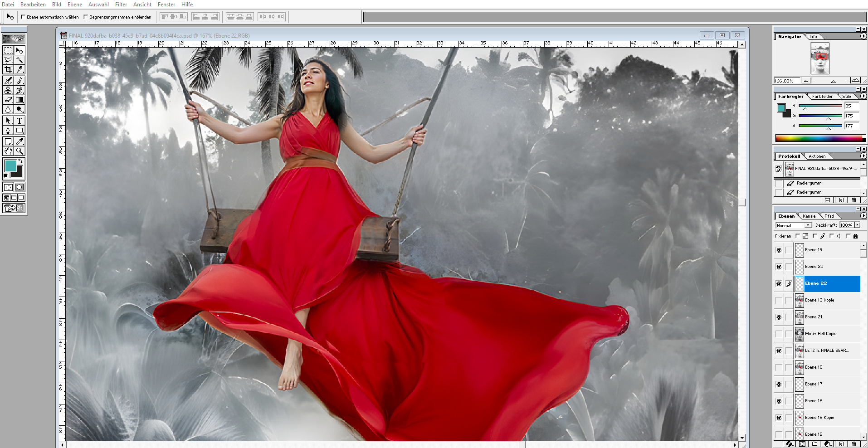The height and width of the screenshot is (448, 868).
Task: Select the Airbrush tool
Action: pyautogui.click(x=8, y=81)
